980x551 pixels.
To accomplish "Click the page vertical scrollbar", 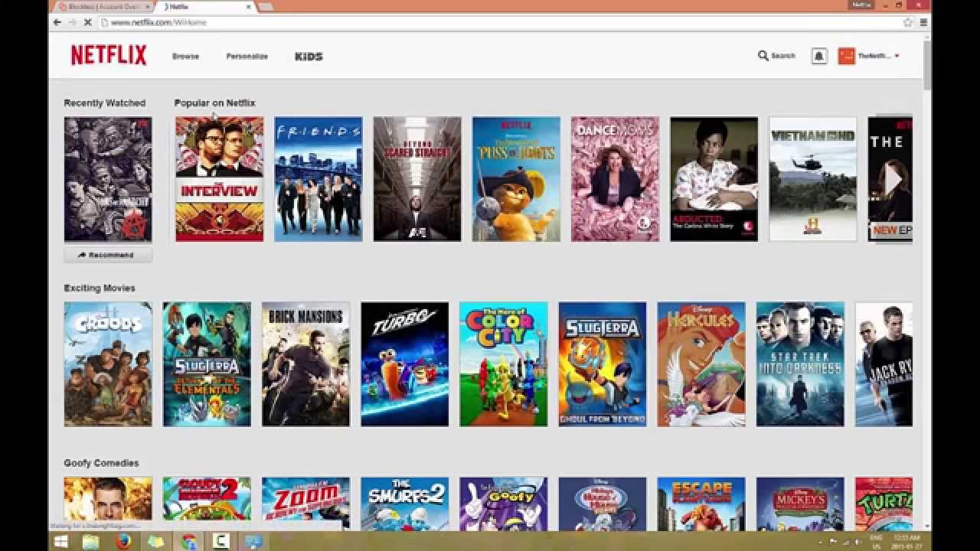I will [927, 65].
